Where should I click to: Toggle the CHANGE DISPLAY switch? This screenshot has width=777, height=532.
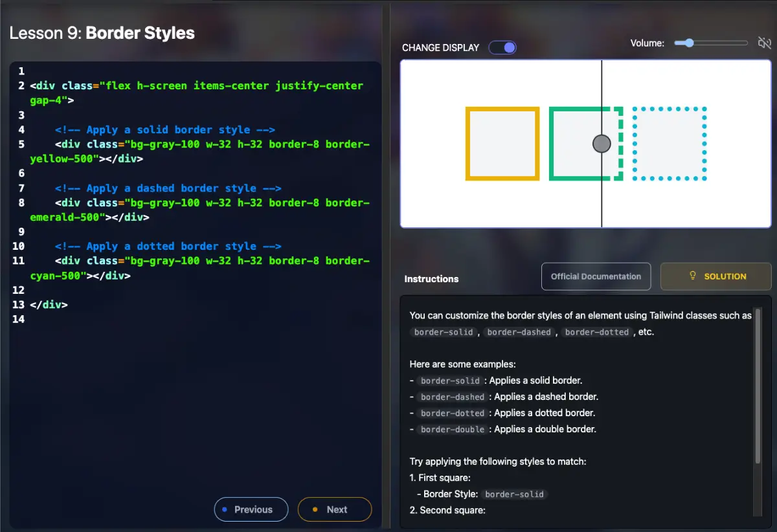tap(502, 48)
